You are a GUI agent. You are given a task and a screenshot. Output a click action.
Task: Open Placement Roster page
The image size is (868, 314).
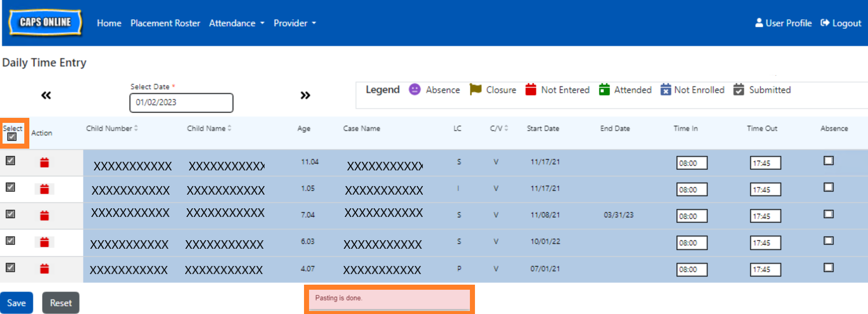tap(165, 23)
